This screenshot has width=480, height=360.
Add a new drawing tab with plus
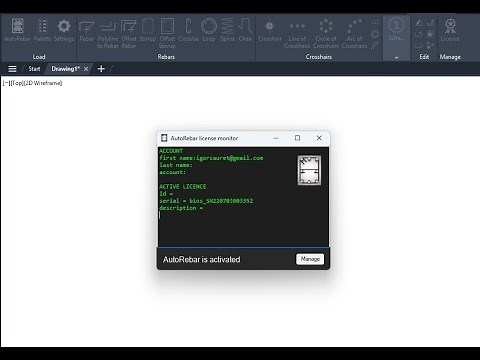click(101, 69)
